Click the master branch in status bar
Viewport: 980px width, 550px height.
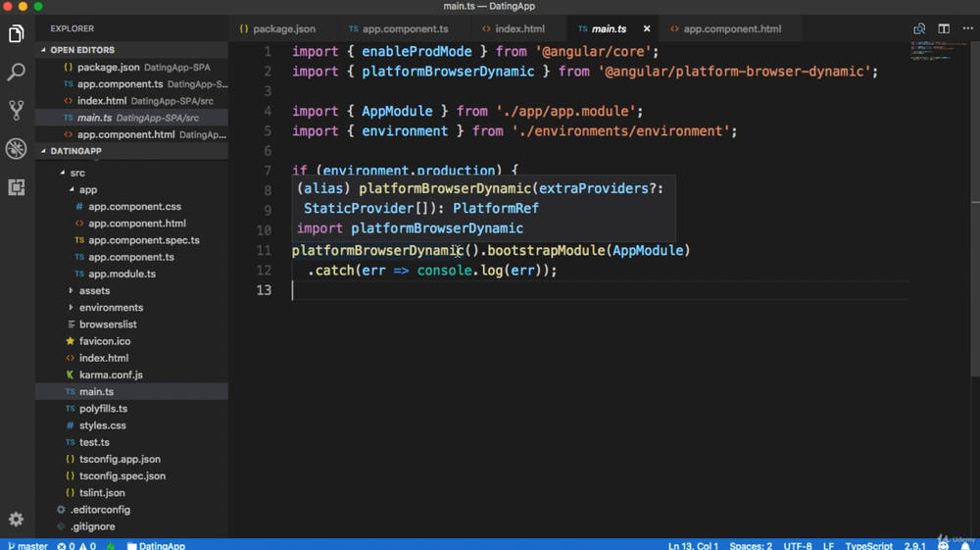coord(27,545)
